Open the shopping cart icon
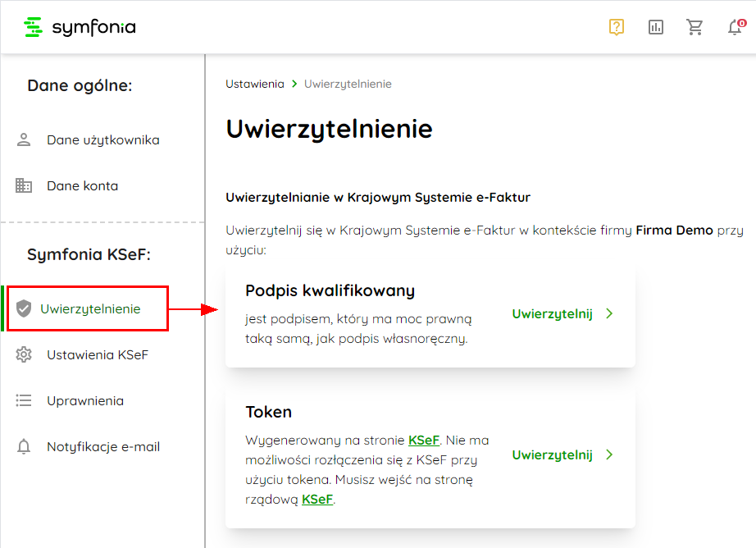The height and width of the screenshot is (548, 756). click(x=695, y=27)
